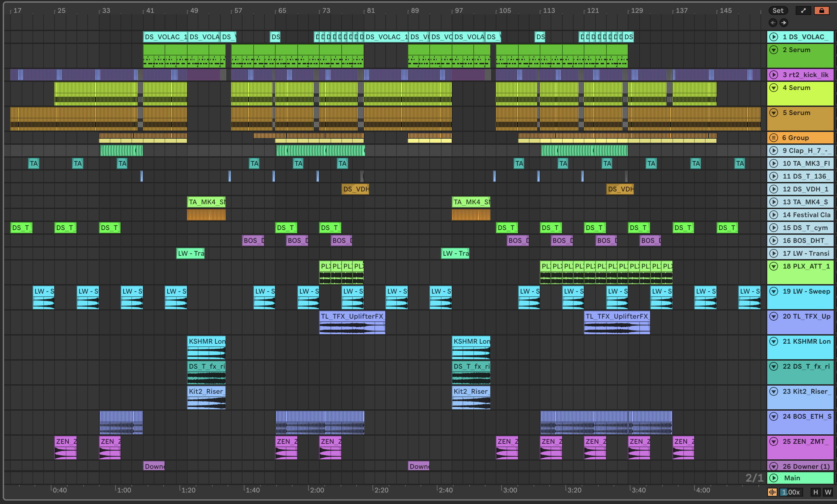
Task: Unfold the Main track
Action: [774, 478]
